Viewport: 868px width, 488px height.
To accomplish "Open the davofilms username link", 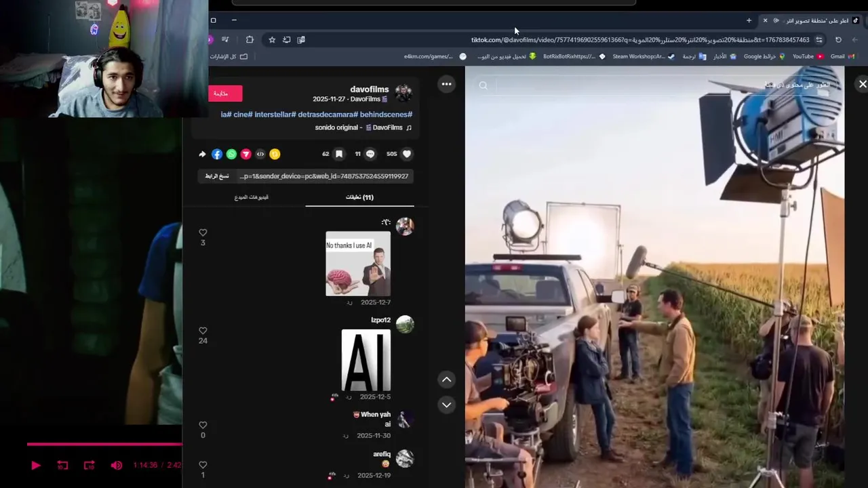I will [369, 89].
